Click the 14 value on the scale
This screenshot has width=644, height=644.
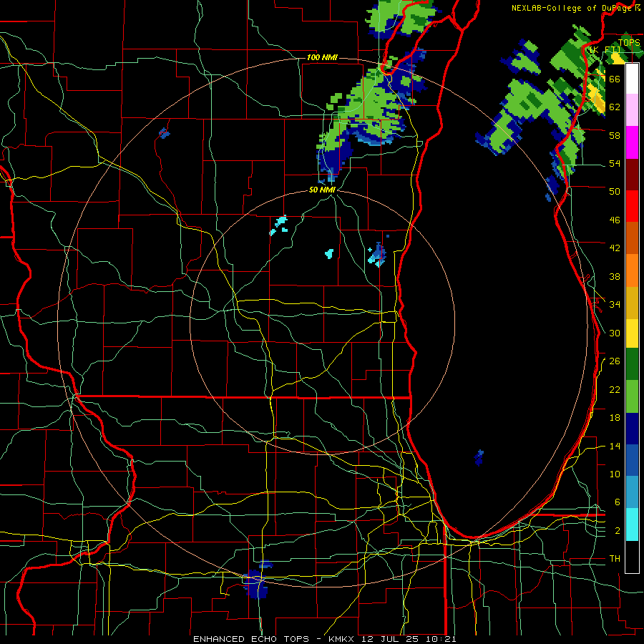tap(615, 446)
